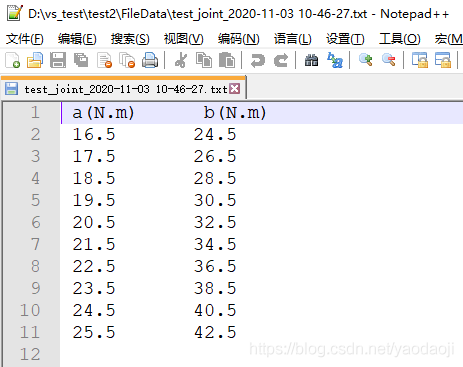Click the value 24.5 on line 2
The image size is (463, 367).
click(215, 135)
